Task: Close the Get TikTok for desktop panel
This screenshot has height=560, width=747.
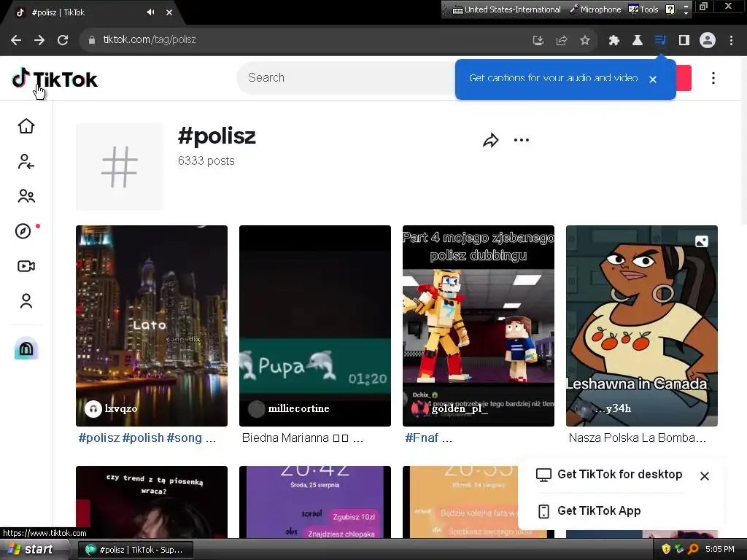Action: tap(705, 475)
